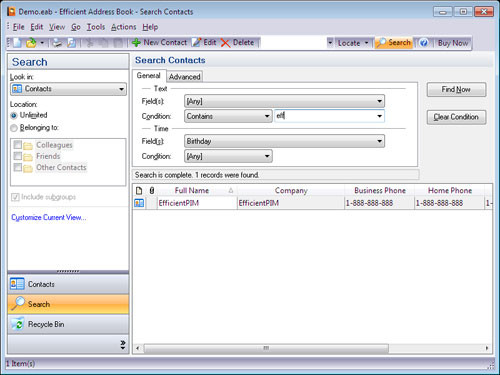The height and width of the screenshot is (375, 500).
Task: Open the Look in Contacts dropdown
Action: point(68,89)
